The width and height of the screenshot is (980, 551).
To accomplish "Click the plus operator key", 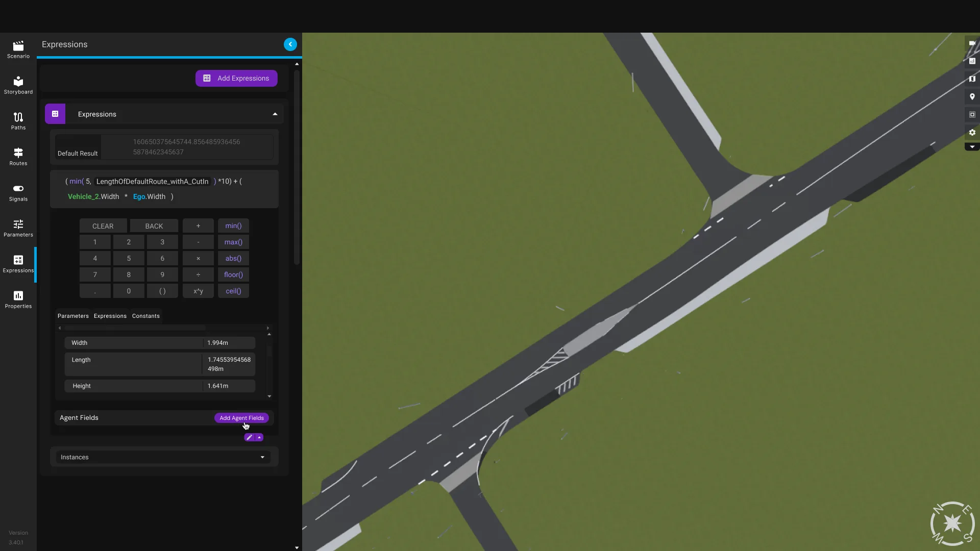I will [x=198, y=226].
